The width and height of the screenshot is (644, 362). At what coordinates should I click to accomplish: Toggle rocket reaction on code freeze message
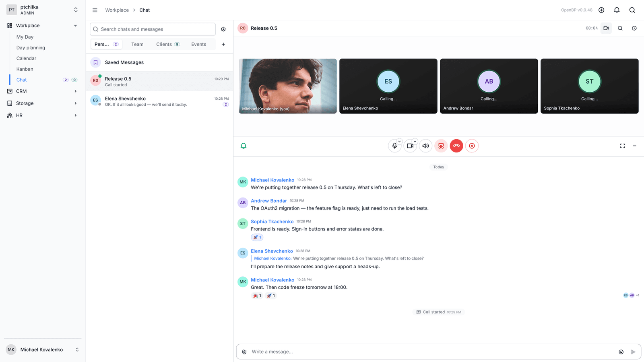click(x=271, y=296)
